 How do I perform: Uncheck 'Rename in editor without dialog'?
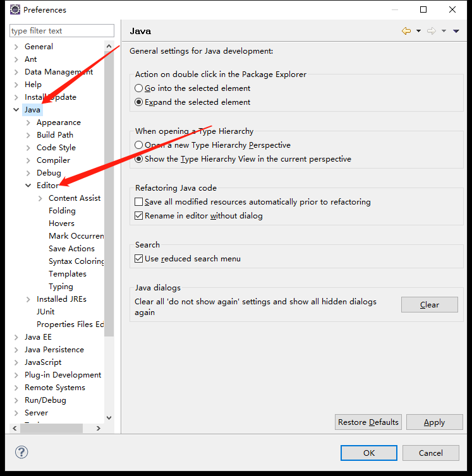pos(139,216)
